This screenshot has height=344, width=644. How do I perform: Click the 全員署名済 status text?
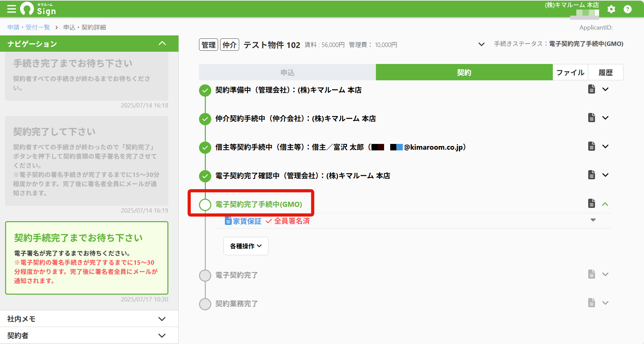pyautogui.click(x=292, y=221)
